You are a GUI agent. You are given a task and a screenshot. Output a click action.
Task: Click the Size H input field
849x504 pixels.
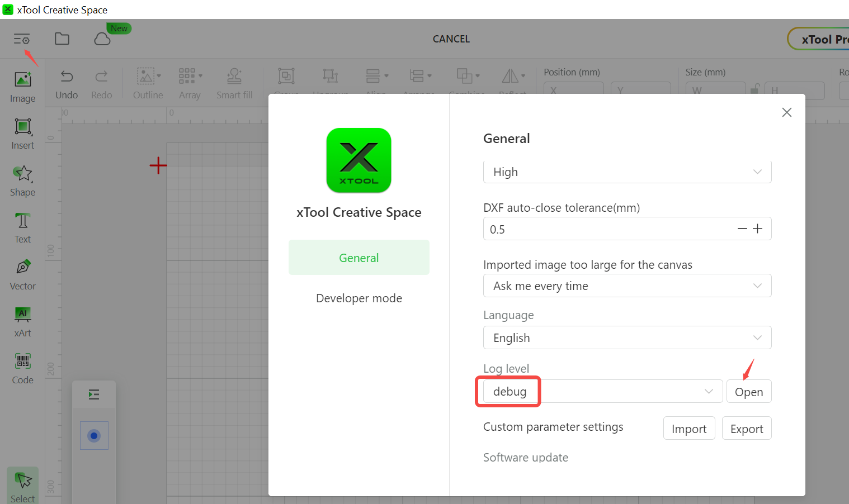click(x=795, y=89)
